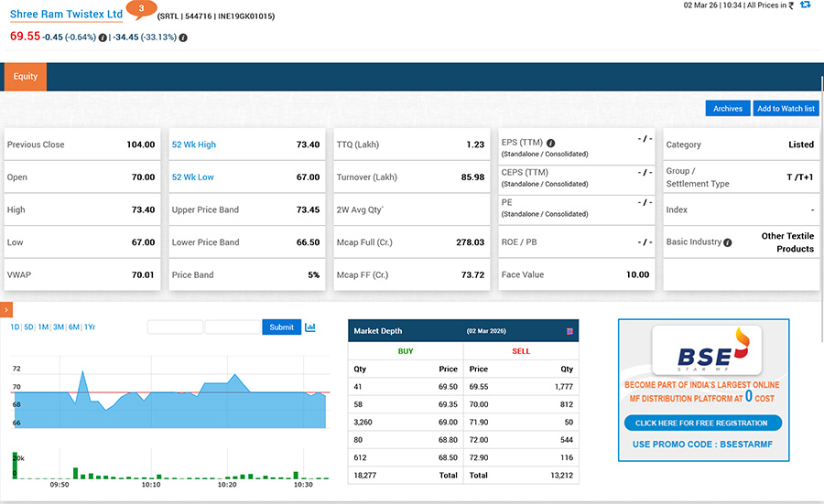
Task: Expand the orange side panel arrow
Action: (5, 311)
